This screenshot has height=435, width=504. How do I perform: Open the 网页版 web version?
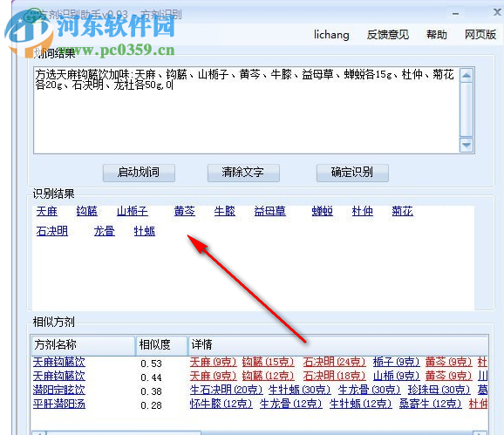click(x=480, y=35)
